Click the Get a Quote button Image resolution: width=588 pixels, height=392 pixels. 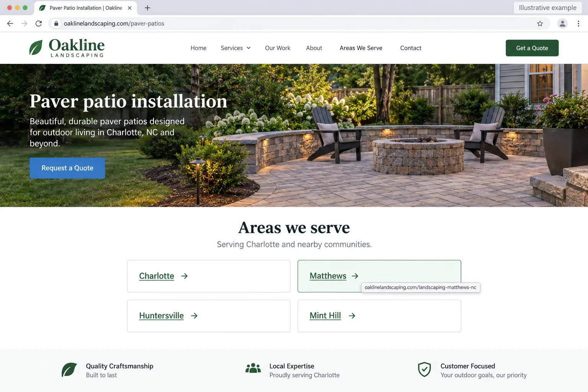[x=532, y=48]
